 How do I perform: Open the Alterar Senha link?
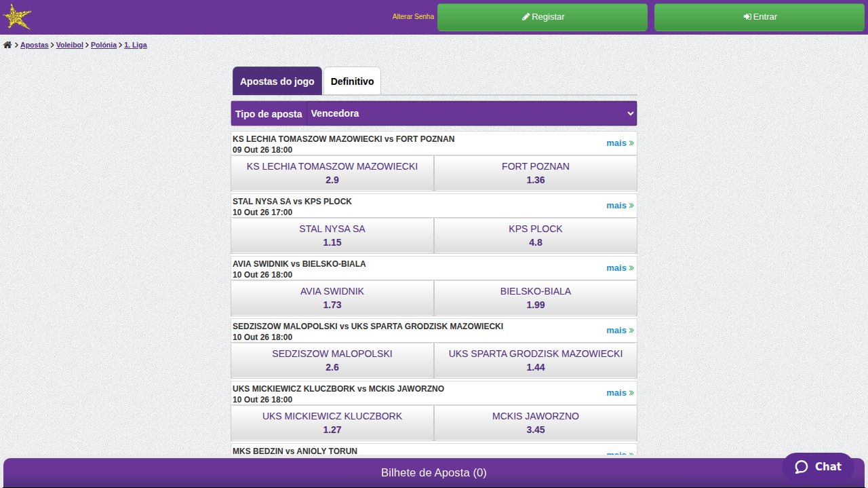pyautogui.click(x=413, y=17)
